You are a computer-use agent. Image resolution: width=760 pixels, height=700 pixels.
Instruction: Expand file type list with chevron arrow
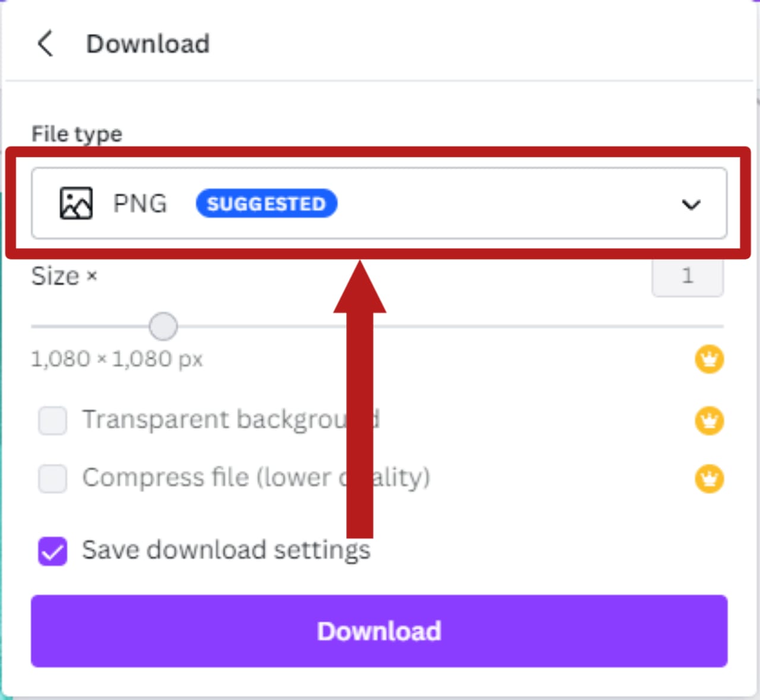[x=691, y=205]
